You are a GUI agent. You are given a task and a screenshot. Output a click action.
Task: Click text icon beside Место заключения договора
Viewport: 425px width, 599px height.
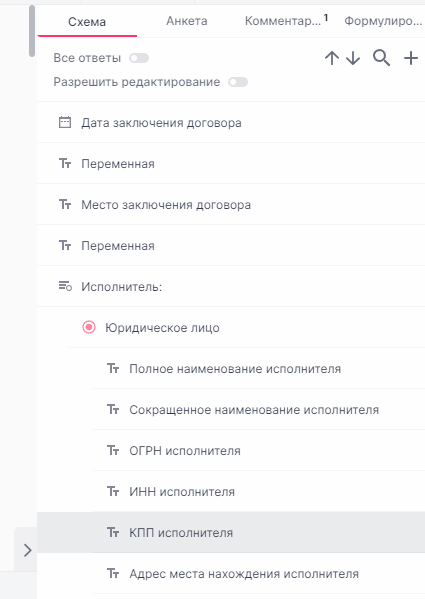(65, 204)
